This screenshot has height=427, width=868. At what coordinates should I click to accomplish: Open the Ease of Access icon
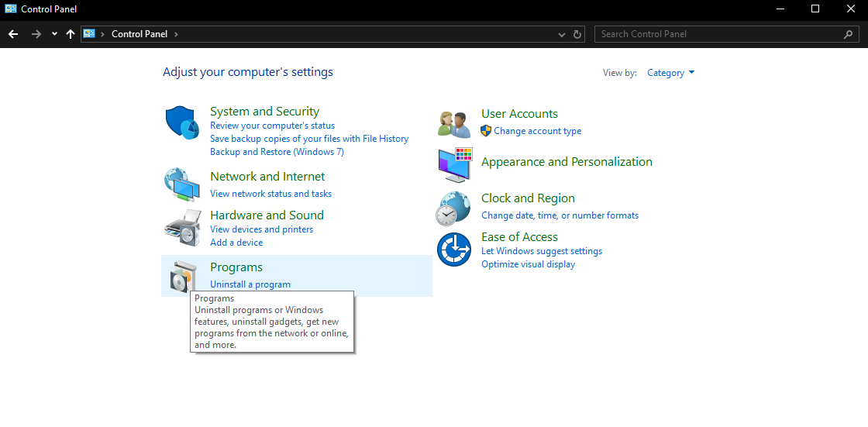[453, 250]
